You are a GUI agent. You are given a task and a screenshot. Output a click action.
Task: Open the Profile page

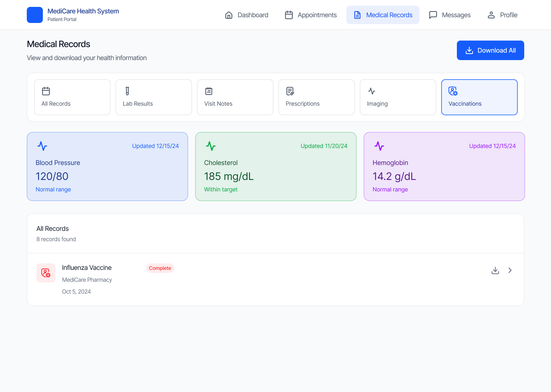pyautogui.click(x=502, y=15)
